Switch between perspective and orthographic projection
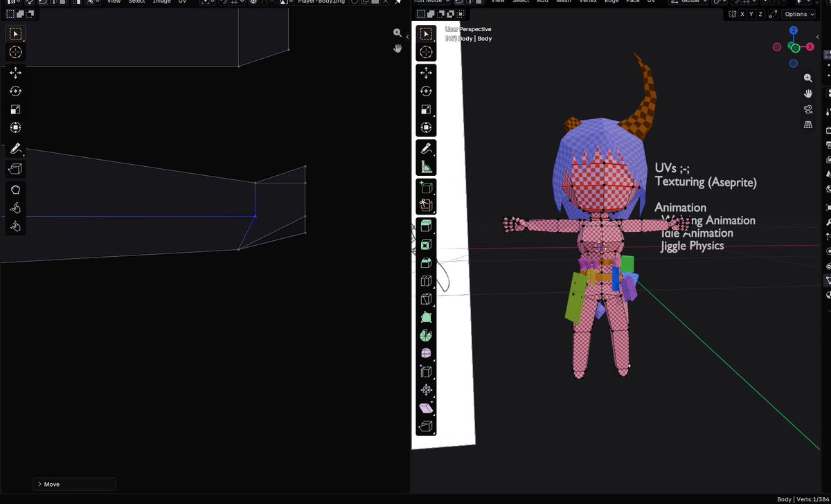The width and height of the screenshot is (831, 504). pyautogui.click(x=808, y=125)
